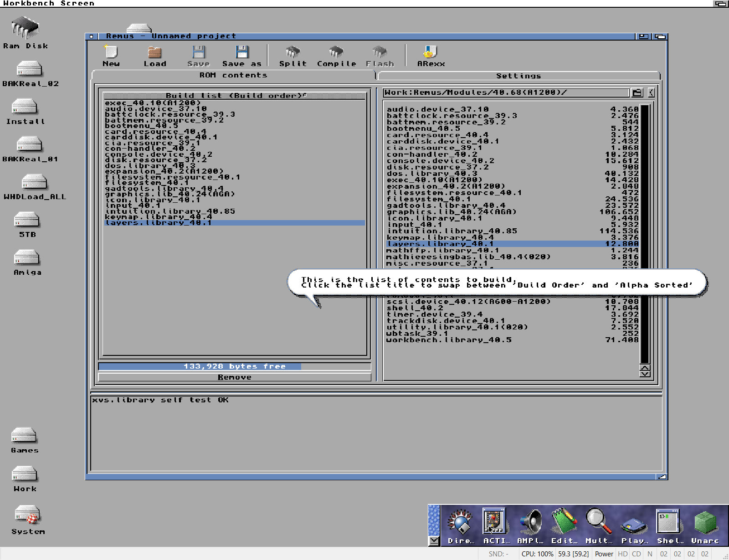
Task: Select intuition.library_40.85 in the build list
Action: [x=235, y=211]
